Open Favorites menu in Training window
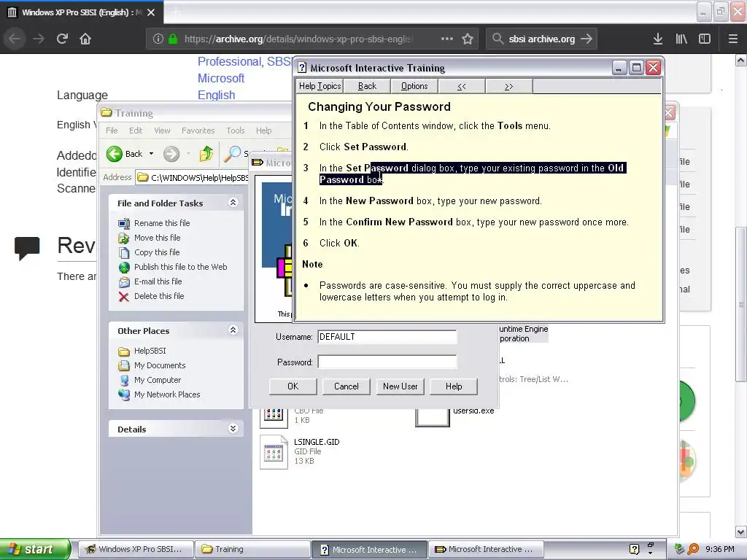The width and height of the screenshot is (747, 560). click(198, 131)
